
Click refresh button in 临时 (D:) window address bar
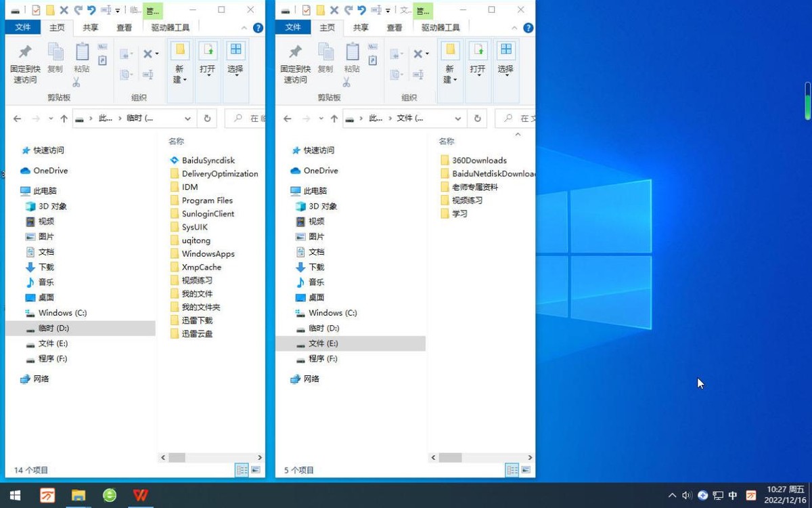[207, 118]
